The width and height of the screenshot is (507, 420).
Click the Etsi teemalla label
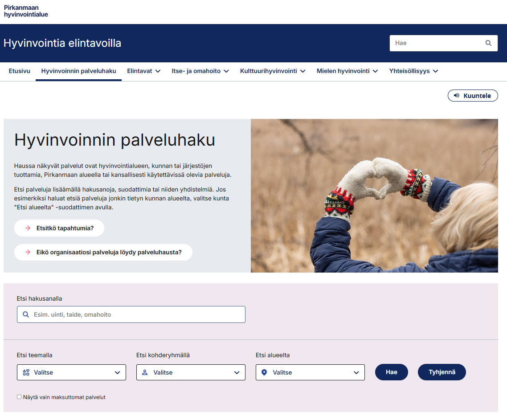click(x=35, y=355)
